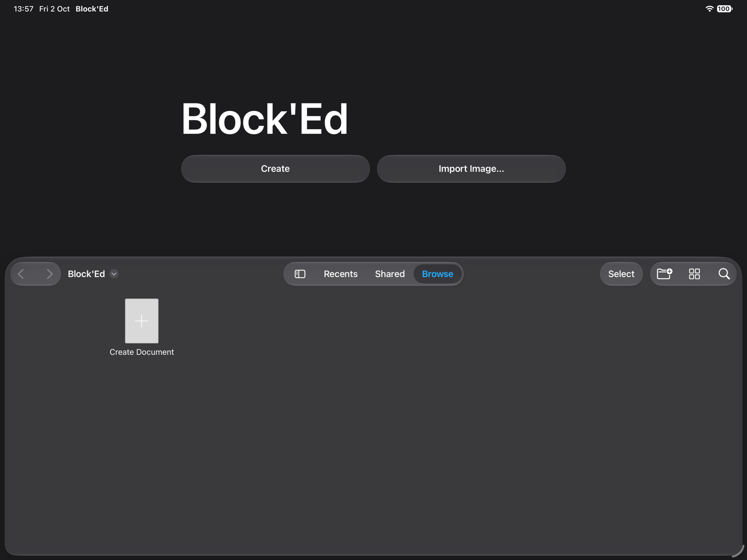747x560 pixels.
Task: Create a new folder with folder-plus icon
Action: pos(664,274)
